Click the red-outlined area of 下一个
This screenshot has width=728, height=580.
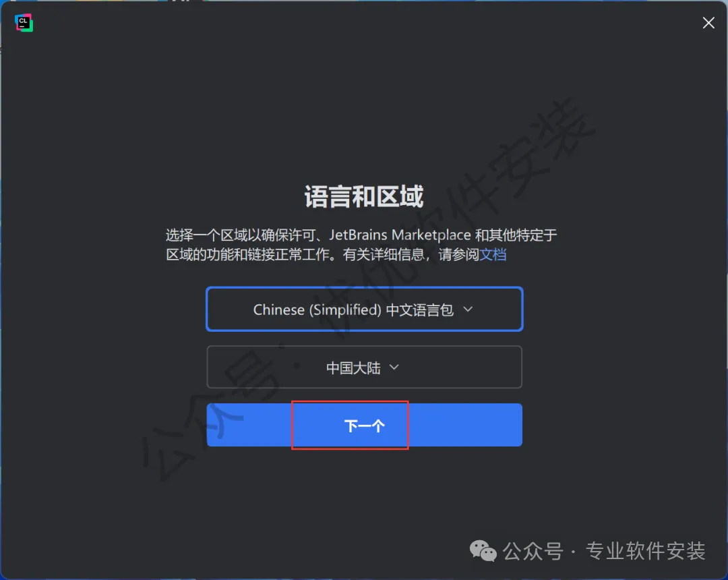(x=350, y=425)
